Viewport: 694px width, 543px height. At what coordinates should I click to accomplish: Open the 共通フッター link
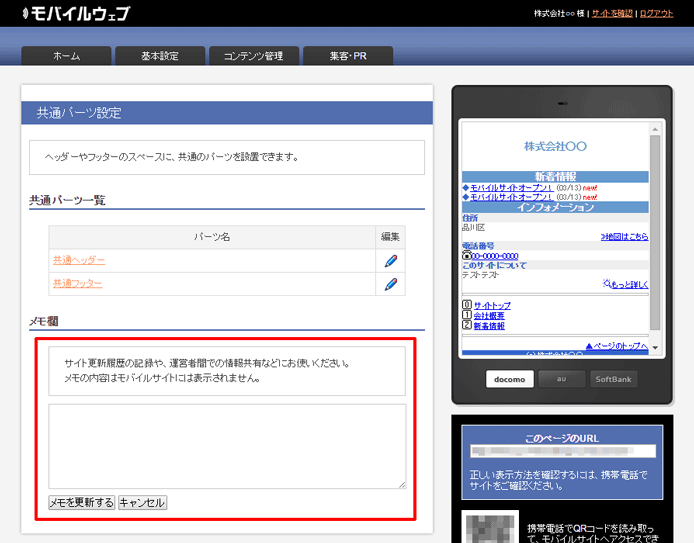tap(78, 284)
